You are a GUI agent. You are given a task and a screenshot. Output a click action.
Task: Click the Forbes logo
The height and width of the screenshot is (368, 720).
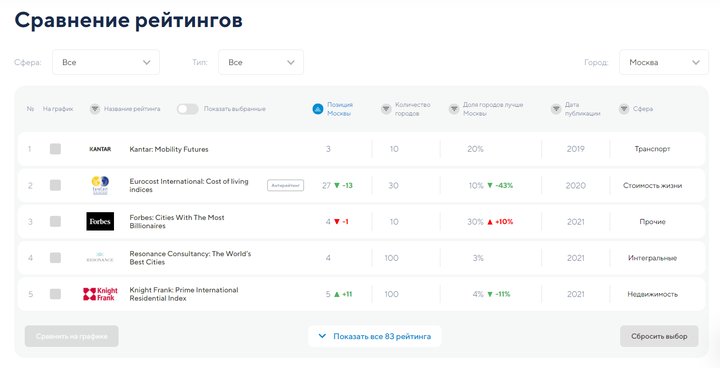pyautogui.click(x=100, y=221)
